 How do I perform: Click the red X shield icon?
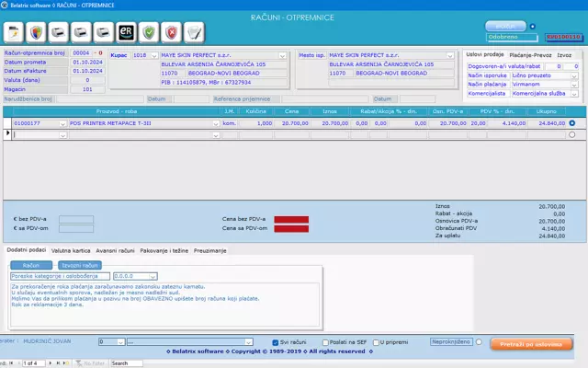[170, 33]
